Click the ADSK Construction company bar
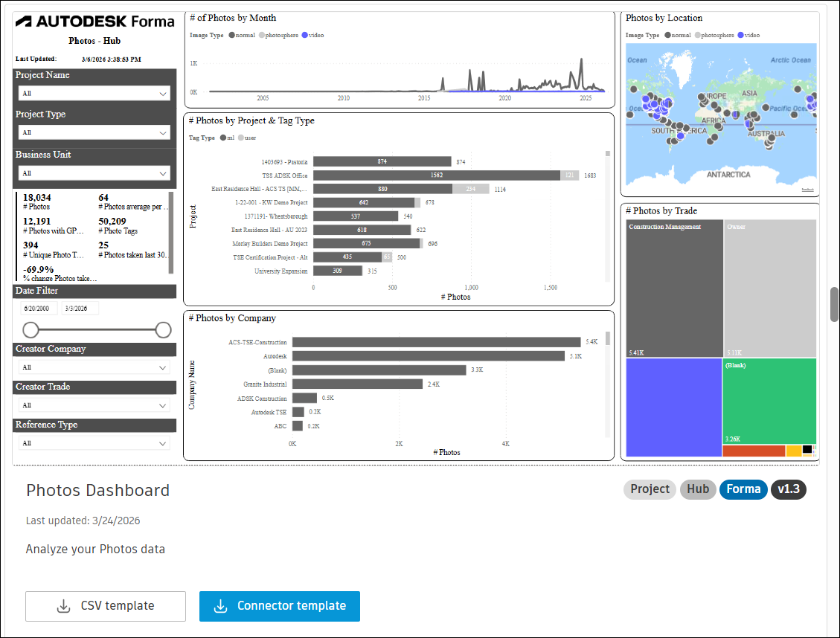 click(304, 399)
